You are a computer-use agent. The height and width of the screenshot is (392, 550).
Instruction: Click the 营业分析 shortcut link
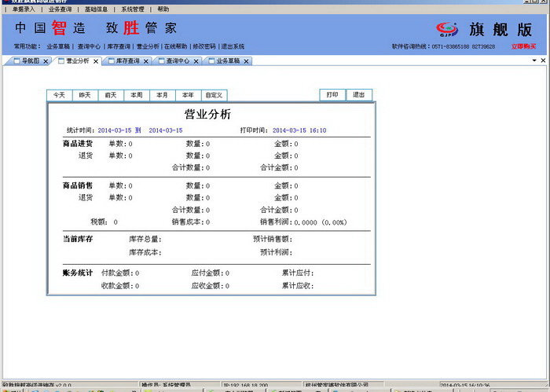click(x=148, y=46)
